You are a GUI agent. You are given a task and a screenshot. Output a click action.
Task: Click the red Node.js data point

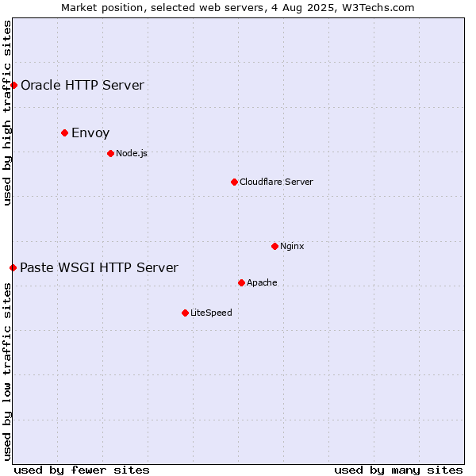[111, 154]
